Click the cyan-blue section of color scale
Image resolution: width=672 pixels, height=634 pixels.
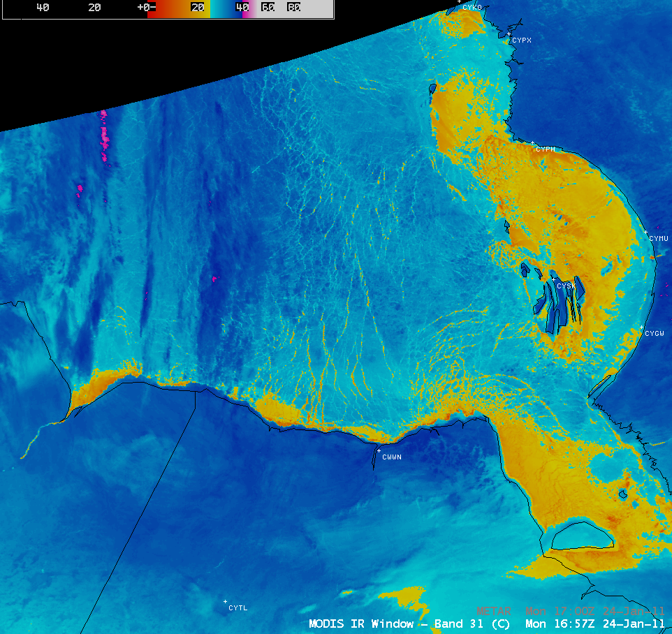pyautogui.click(x=224, y=8)
